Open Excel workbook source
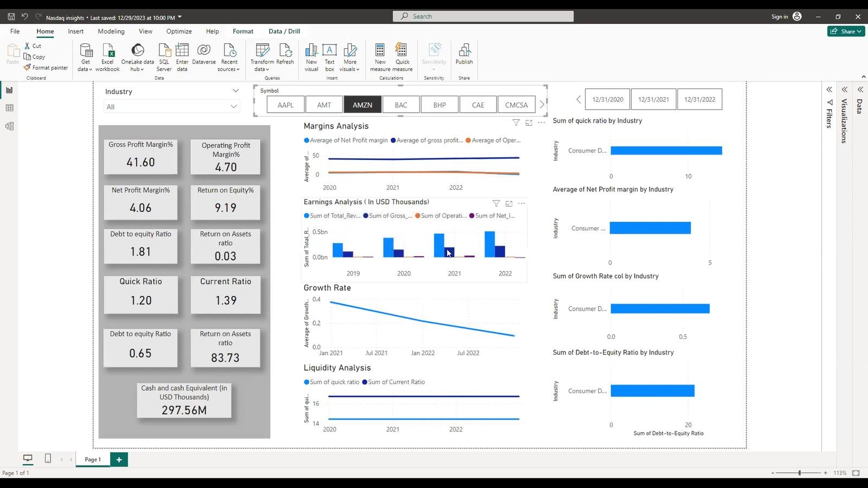This screenshot has width=868, height=488. click(x=107, y=57)
